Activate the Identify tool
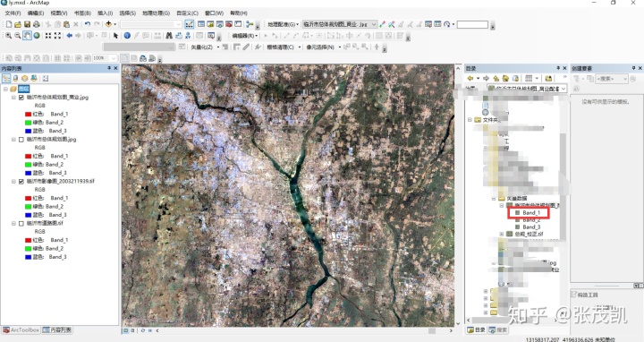The width and height of the screenshot is (644, 342). point(127,36)
